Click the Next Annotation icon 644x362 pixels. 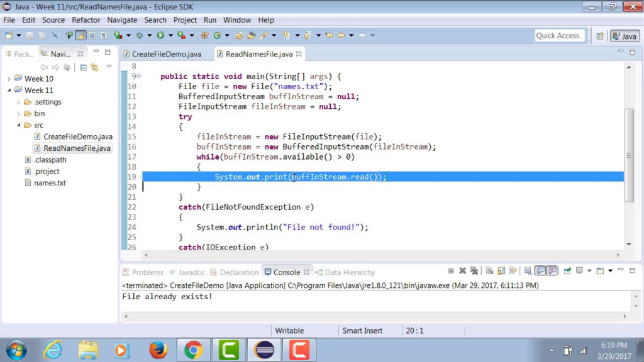(x=286, y=36)
